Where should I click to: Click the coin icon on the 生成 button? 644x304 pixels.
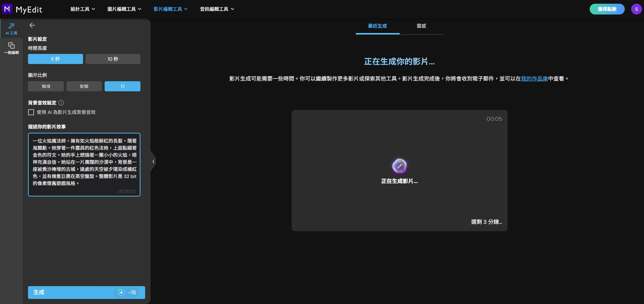[x=121, y=293]
